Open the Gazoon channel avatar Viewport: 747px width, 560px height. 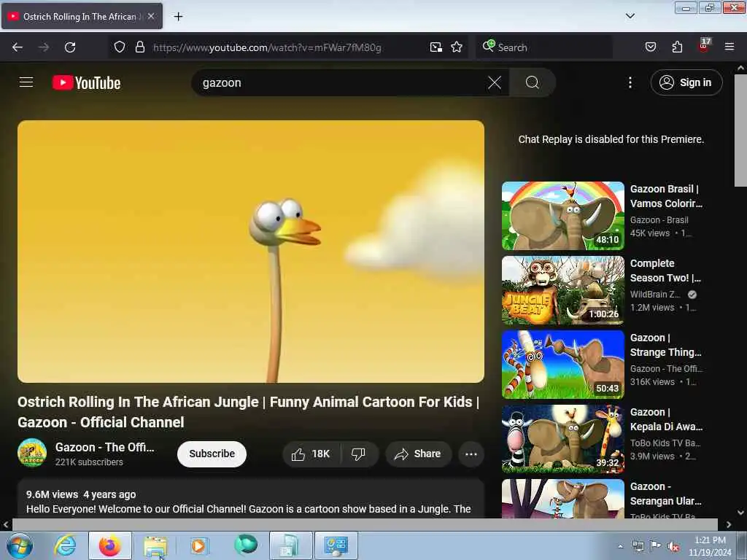click(x=32, y=453)
